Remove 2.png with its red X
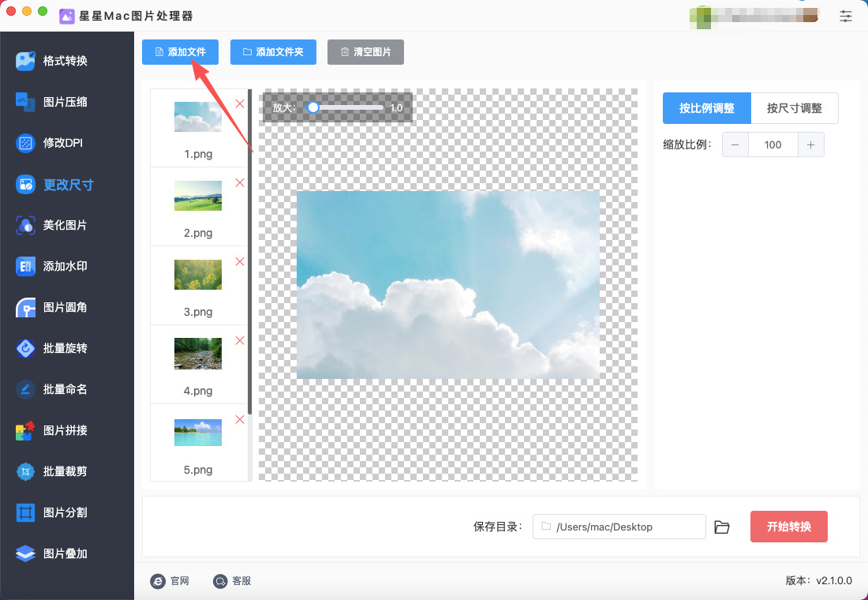Viewport: 868px width, 600px height. pos(240,183)
